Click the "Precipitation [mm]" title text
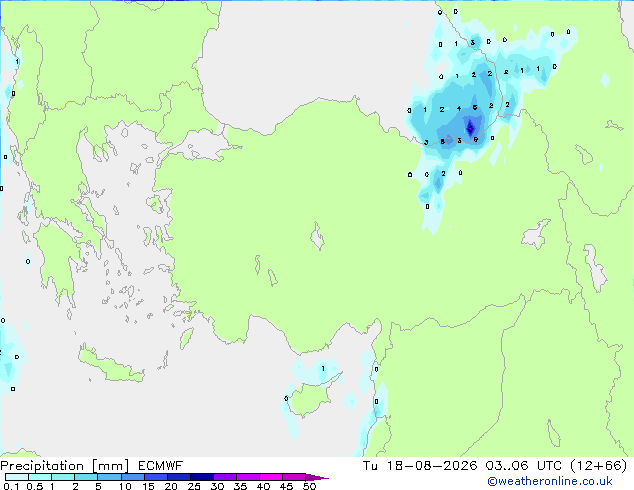The width and height of the screenshot is (634, 490). (64, 466)
